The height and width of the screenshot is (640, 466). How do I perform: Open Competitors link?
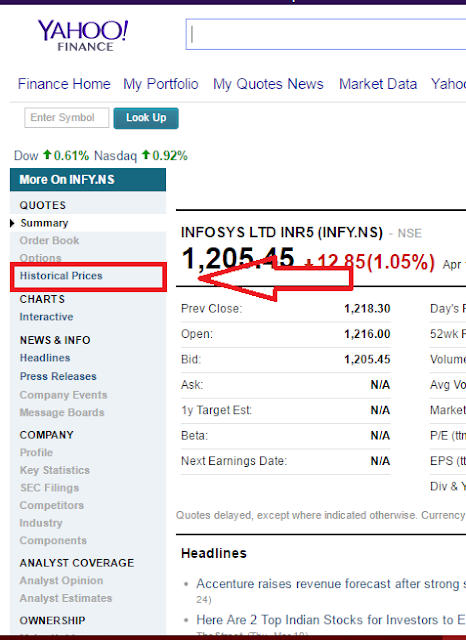[52, 505]
